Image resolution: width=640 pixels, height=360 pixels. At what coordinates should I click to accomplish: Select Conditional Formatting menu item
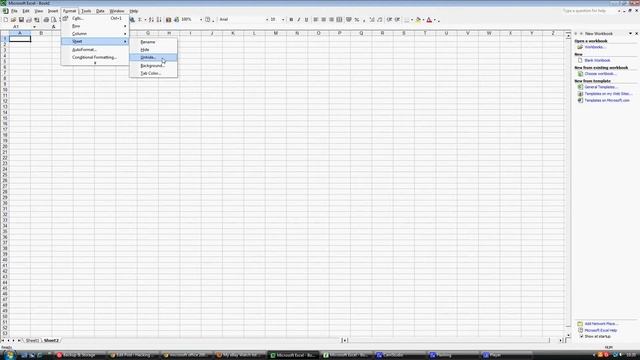click(95, 58)
